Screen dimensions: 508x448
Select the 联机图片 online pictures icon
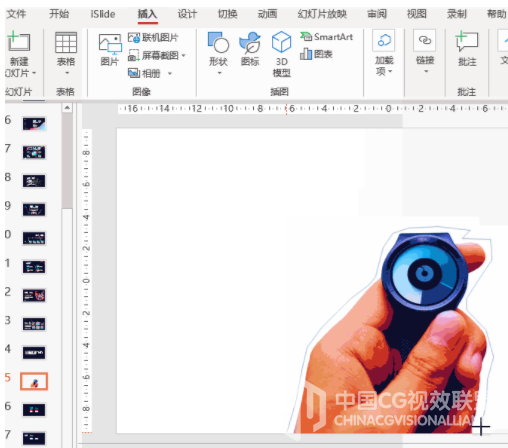tap(134, 37)
